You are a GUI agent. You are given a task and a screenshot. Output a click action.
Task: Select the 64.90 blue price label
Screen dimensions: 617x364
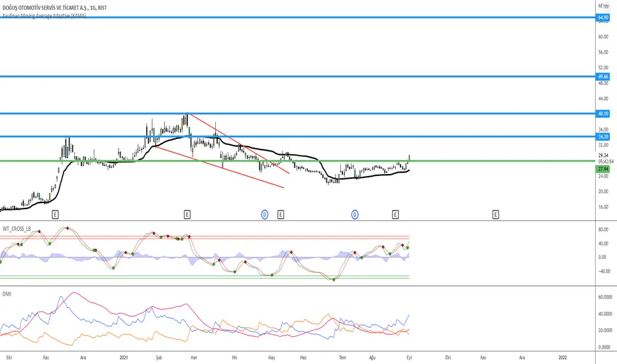[603, 18]
